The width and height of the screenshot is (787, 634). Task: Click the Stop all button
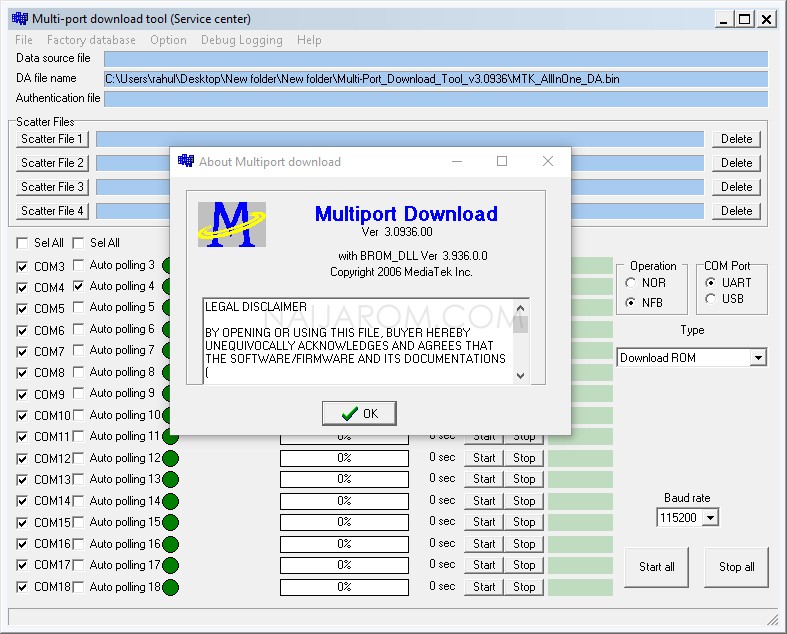736,567
